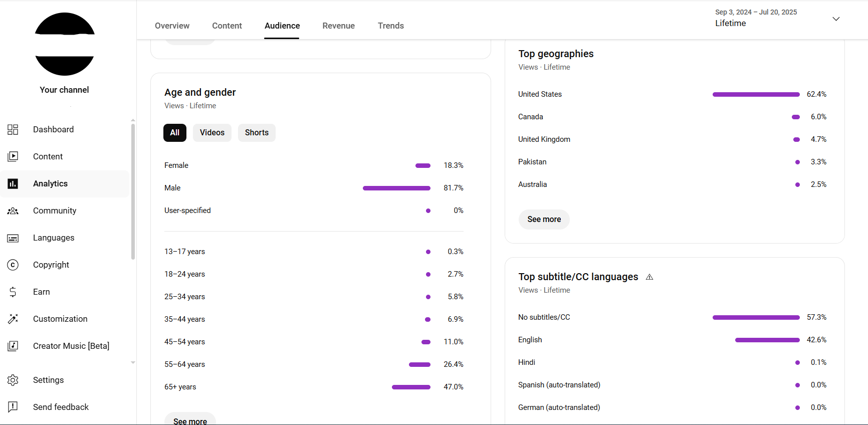Viewport: 868px width, 425px height.
Task: Open the Overview tab
Action: pyautogui.click(x=172, y=26)
